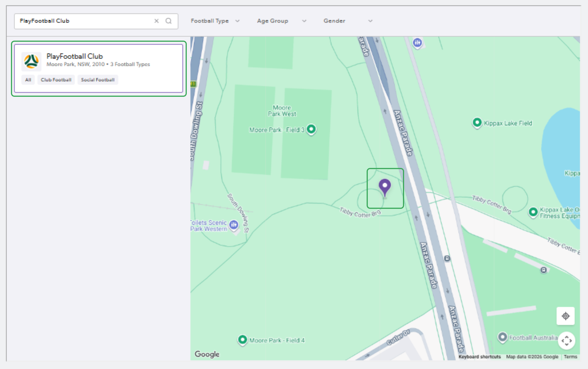Image resolution: width=588 pixels, height=369 pixels.
Task: Click the South Dowling St road label
Action: (x=196, y=131)
